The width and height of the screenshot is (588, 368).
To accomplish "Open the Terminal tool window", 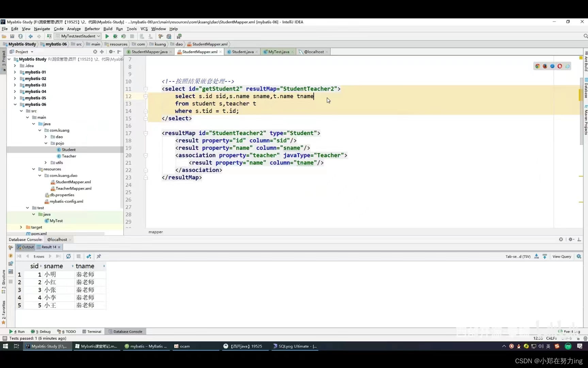I will (91, 332).
